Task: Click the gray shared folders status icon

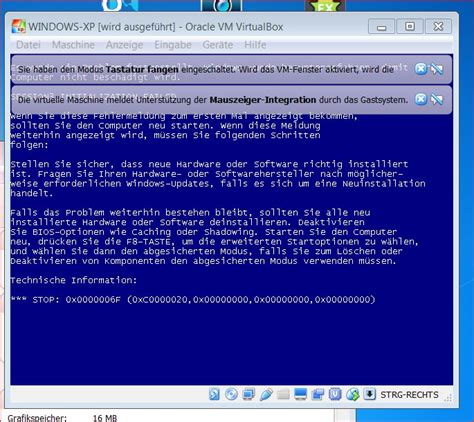Action: tap(283, 394)
